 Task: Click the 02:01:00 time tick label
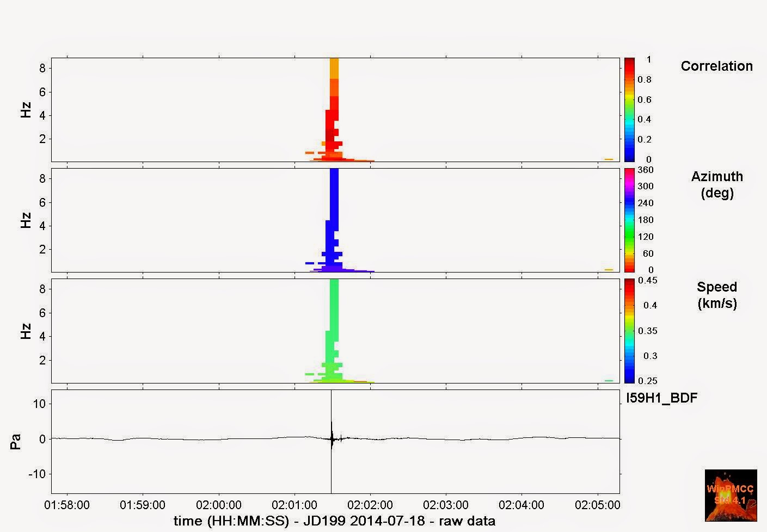coord(294,505)
